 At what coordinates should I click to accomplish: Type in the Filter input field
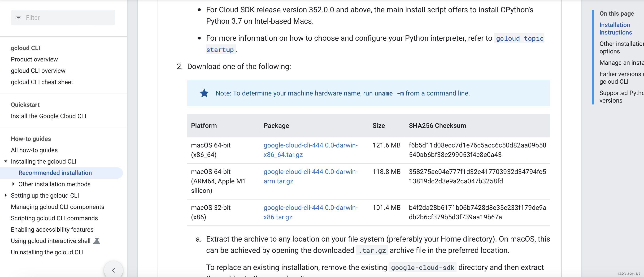[x=68, y=17]
